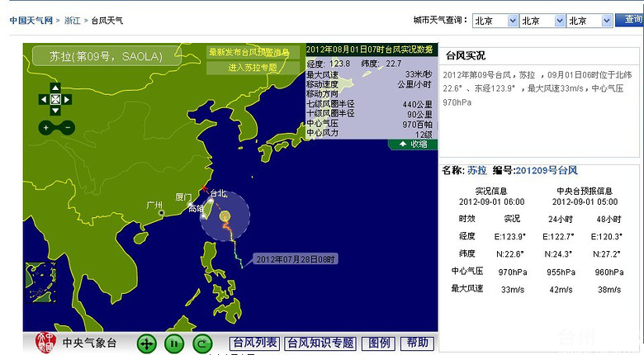Open 台风列表 typhoon list
644x355 pixels.
click(x=254, y=343)
